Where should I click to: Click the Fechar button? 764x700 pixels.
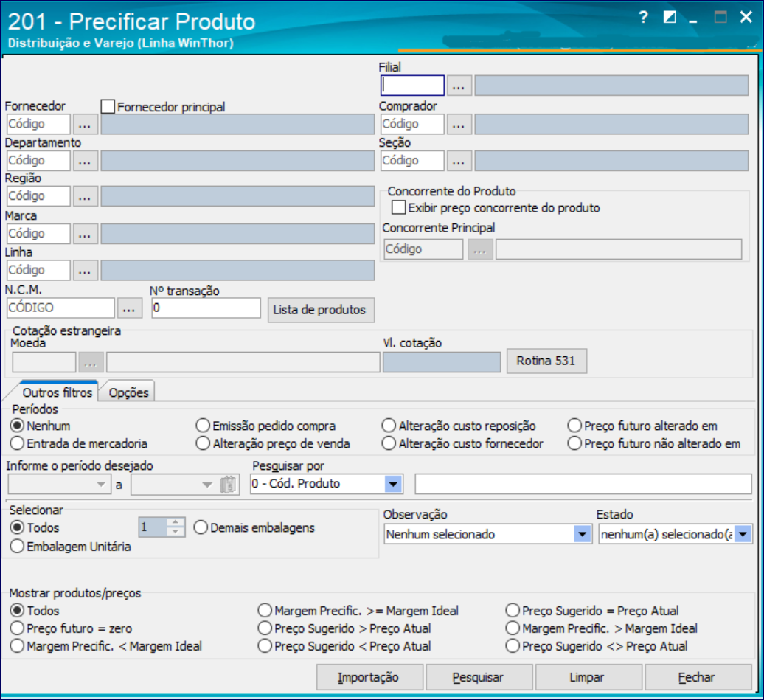(698, 677)
